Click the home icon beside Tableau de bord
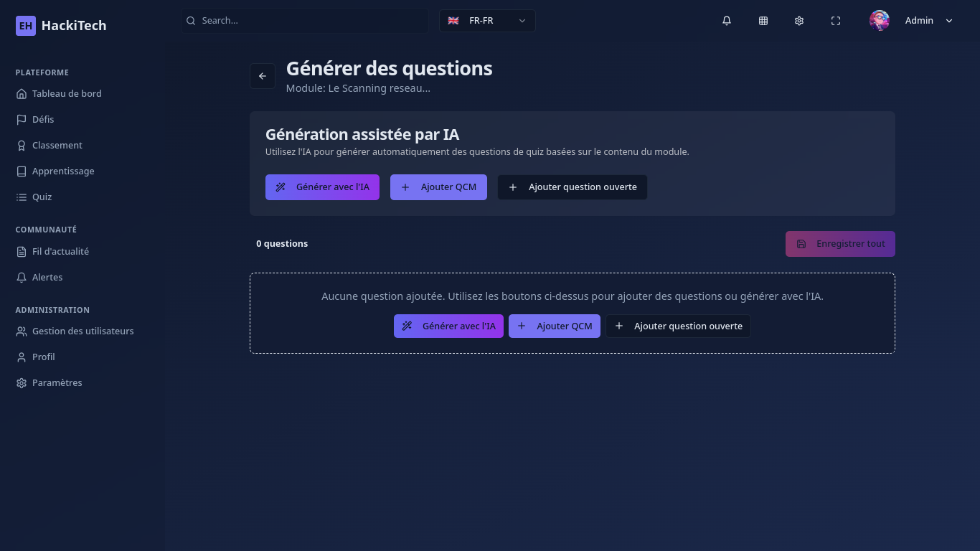Image resolution: width=980 pixels, height=551 pixels. 22,94
